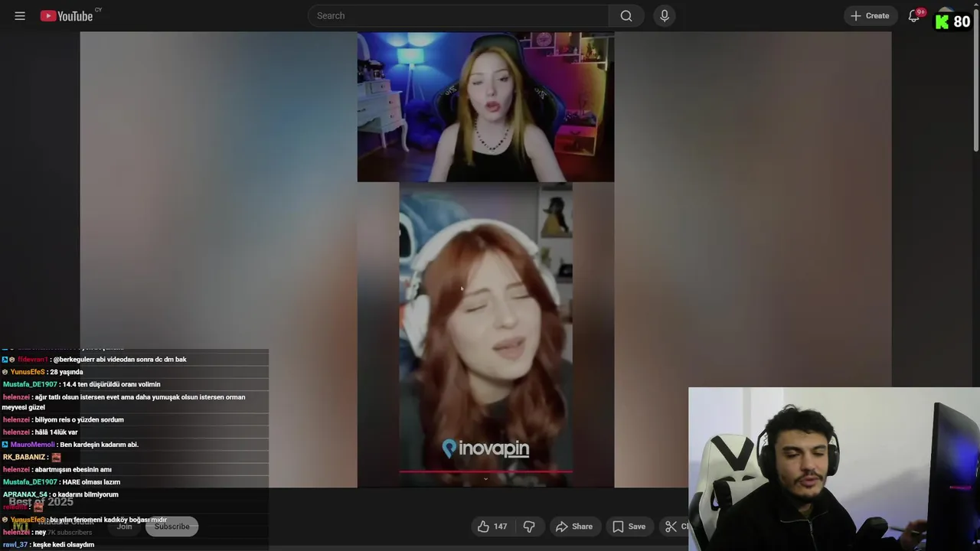Save video to a playlist
The width and height of the screenshot is (980, 551).
coord(629,527)
